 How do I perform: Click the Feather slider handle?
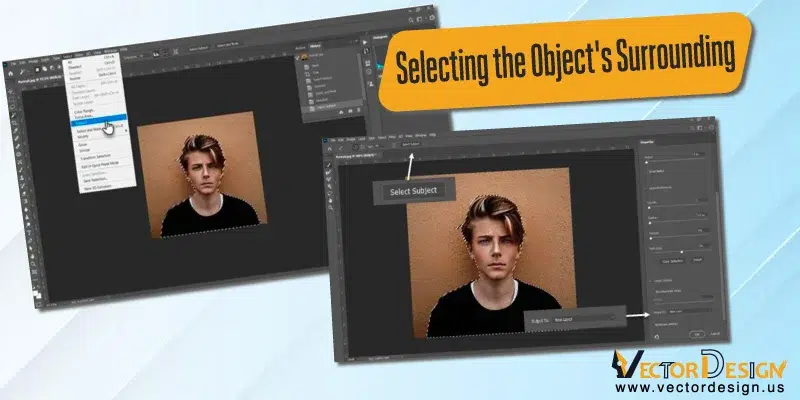650,223
